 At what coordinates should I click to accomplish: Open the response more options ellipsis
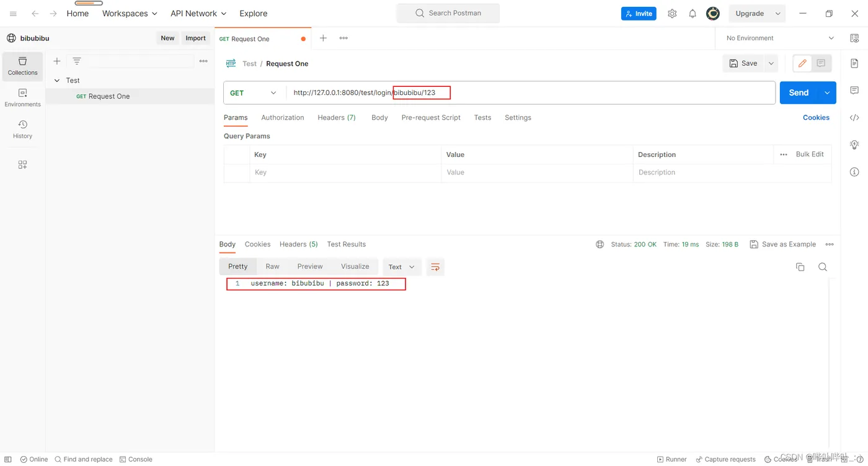point(830,244)
